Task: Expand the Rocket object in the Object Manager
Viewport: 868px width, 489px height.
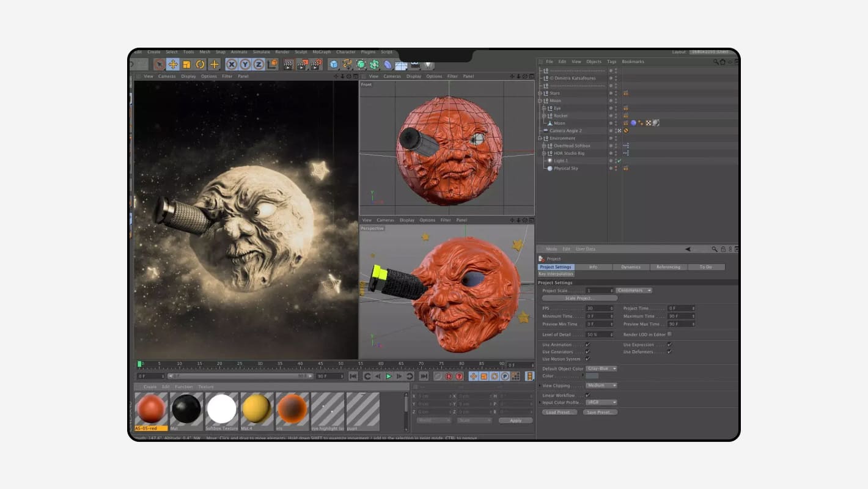Action: (543, 116)
